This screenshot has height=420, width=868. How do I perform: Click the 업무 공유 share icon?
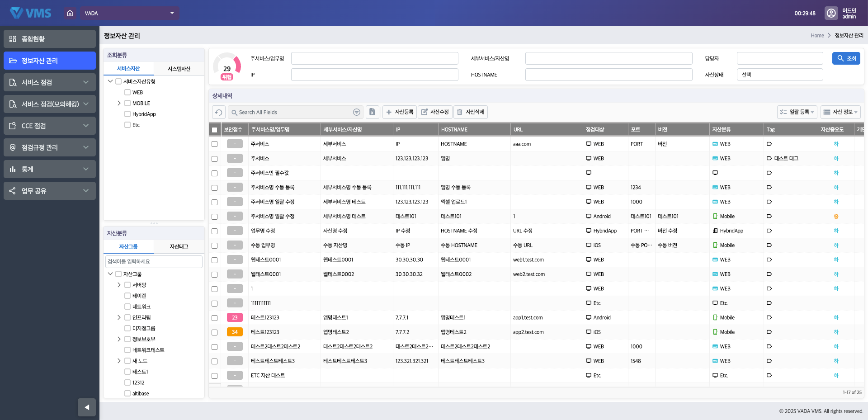point(13,191)
